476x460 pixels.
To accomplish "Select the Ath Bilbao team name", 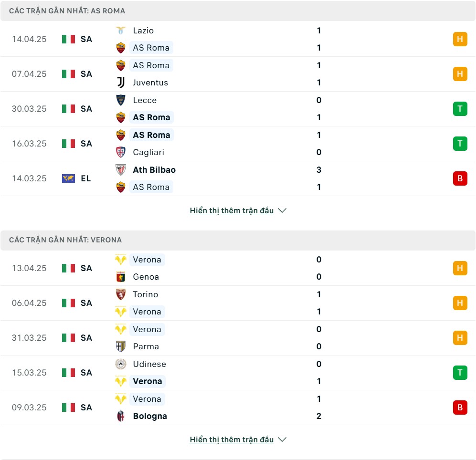I will click(154, 170).
